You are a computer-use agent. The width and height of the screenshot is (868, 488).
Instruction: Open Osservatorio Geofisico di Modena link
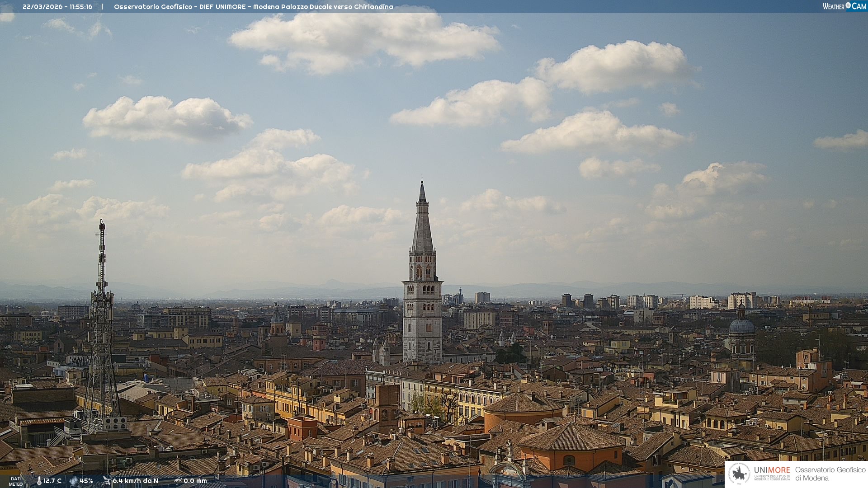click(x=830, y=474)
